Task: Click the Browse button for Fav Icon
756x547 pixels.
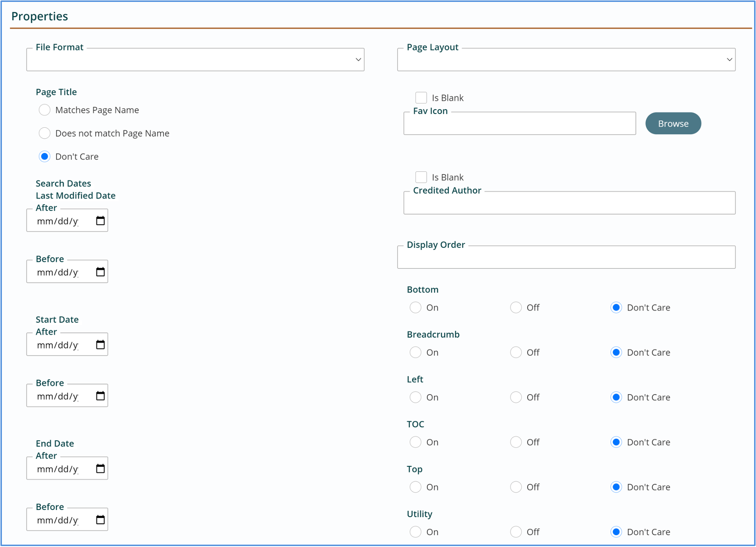Action: pyautogui.click(x=673, y=123)
